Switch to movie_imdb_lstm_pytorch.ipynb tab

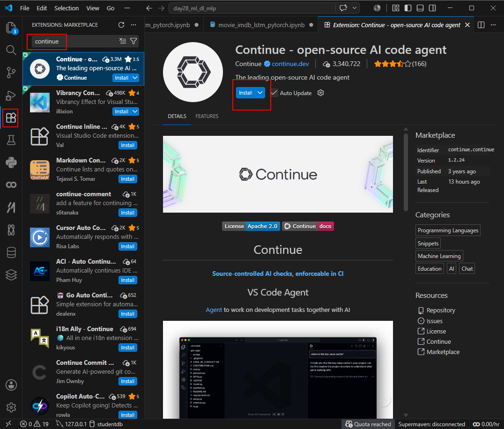261,25
